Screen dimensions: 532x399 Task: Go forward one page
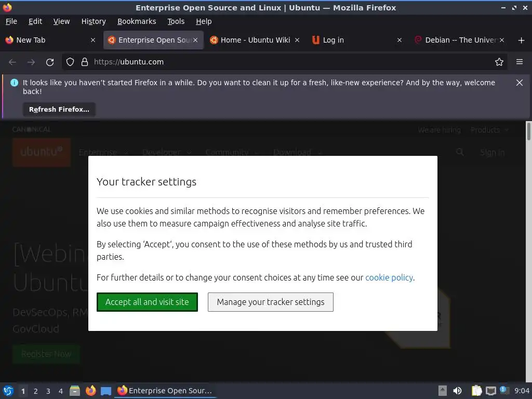click(31, 62)
